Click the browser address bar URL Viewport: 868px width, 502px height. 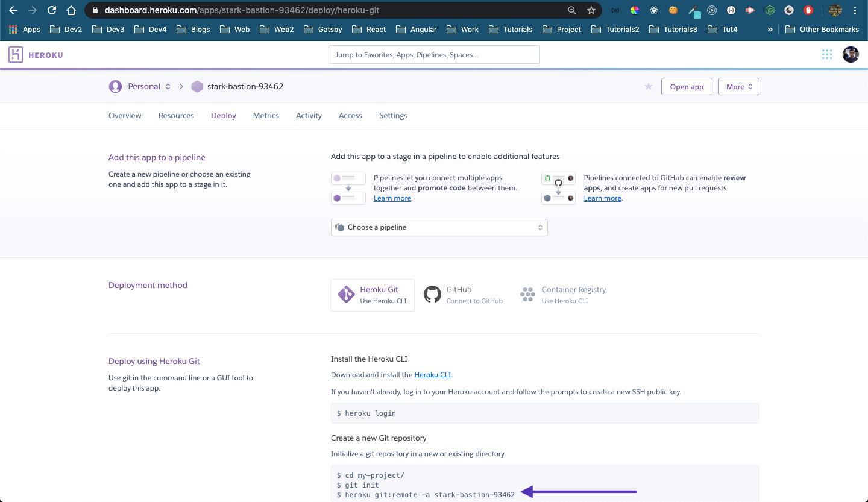(242, 10)
